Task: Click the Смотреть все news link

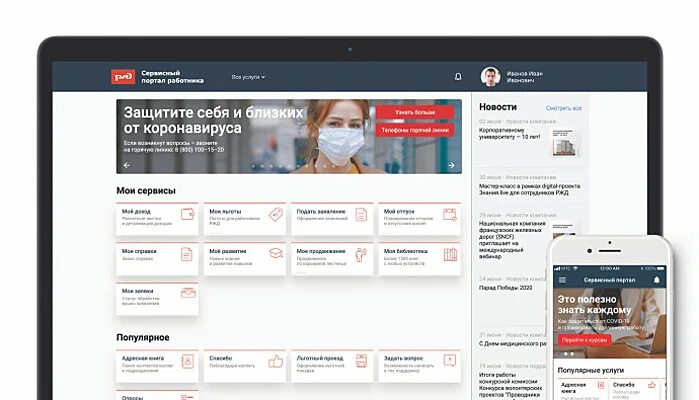Action: [563, 108]
